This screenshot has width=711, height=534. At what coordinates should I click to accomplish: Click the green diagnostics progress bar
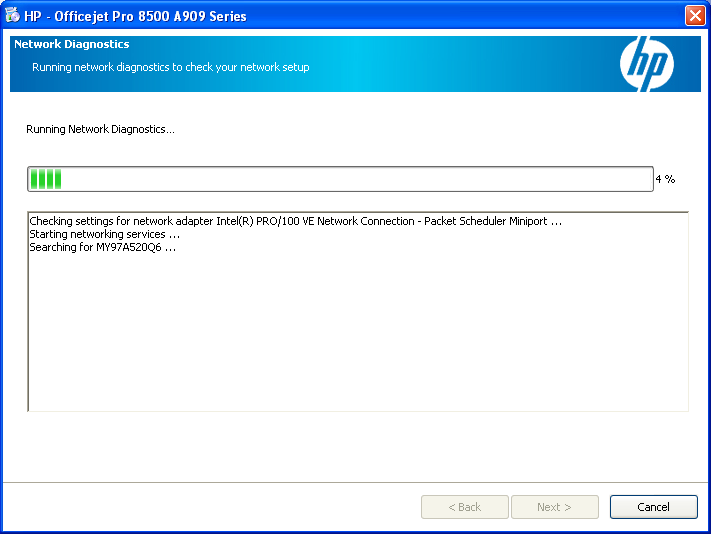[x=340, y=179]
